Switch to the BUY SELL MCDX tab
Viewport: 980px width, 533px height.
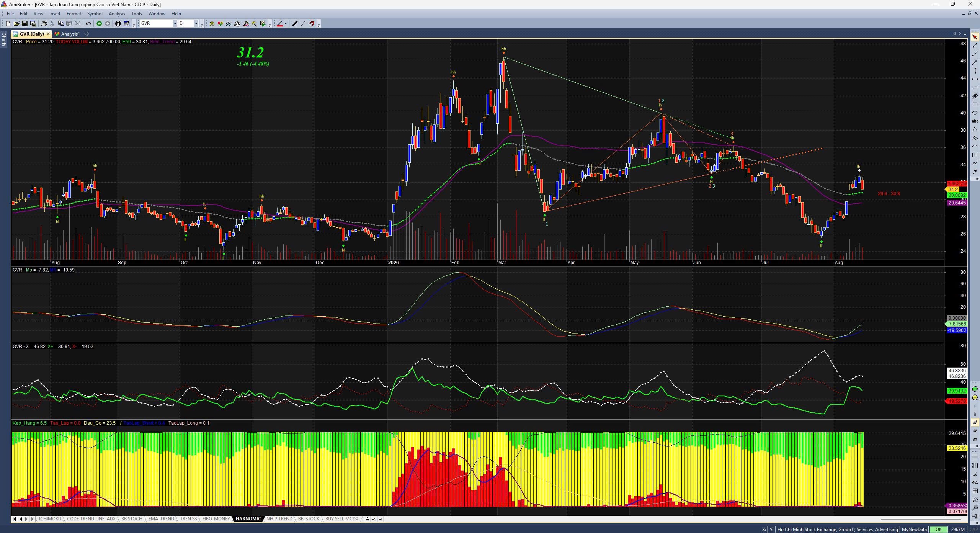341,519
